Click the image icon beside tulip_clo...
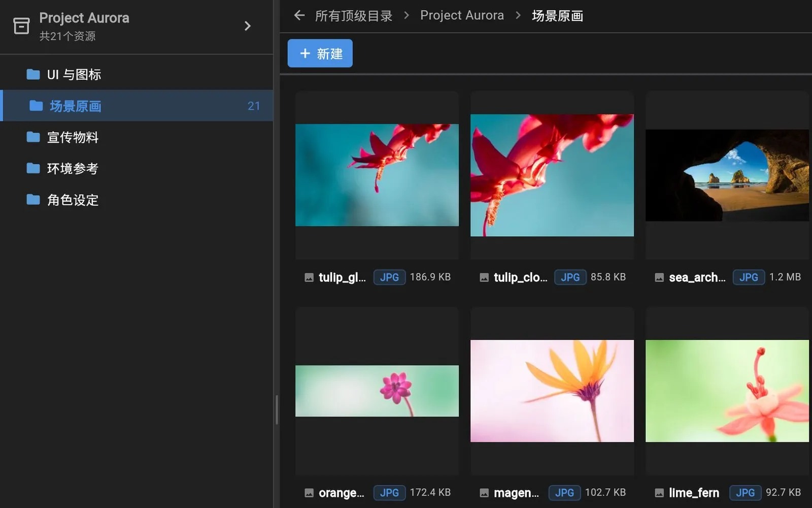This screenshot has height=508, width=812. point(484,277)
